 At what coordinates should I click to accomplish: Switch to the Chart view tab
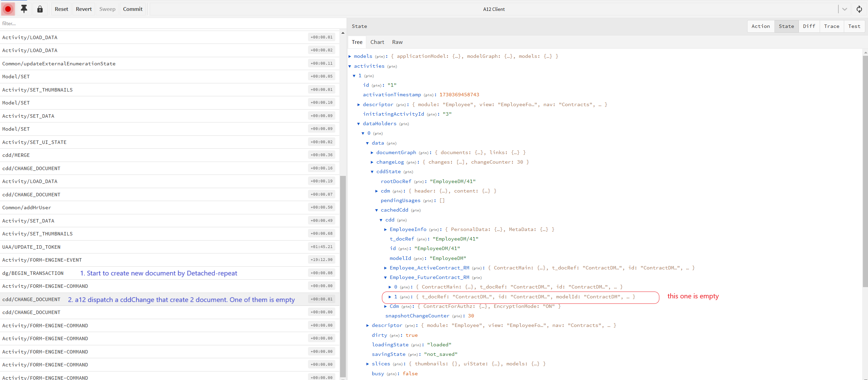pyautogui.click(x=377, y=42)
